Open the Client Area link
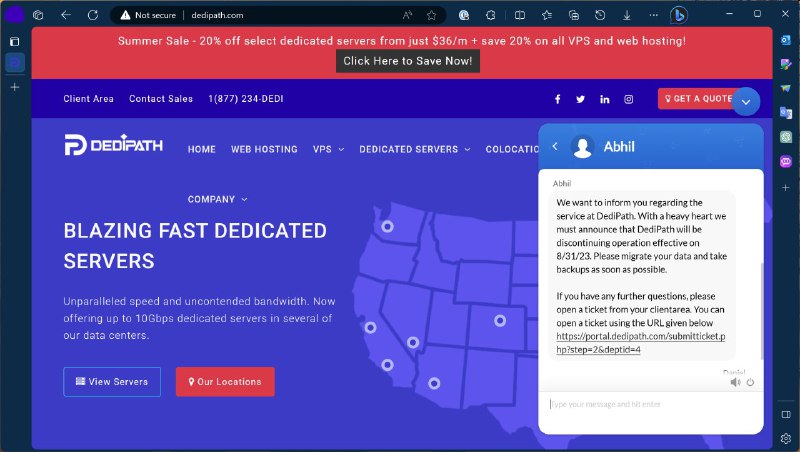 (x=88, y=99)
